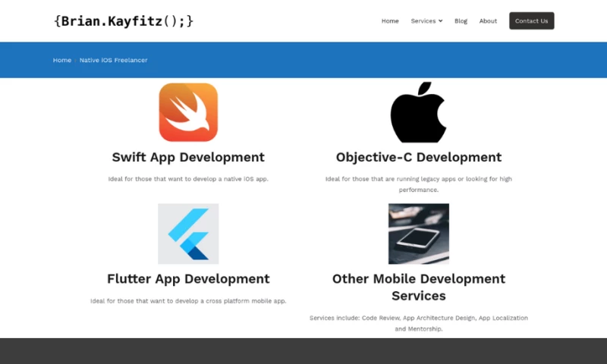607x364 pixels.
Task: Go to Home in the top navigation
Action: 390,21
